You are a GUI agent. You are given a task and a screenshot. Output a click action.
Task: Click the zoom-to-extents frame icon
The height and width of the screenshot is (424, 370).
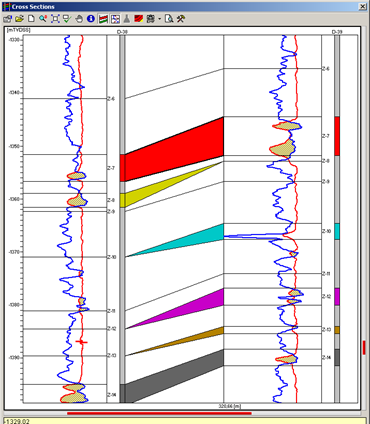[55, 19]
